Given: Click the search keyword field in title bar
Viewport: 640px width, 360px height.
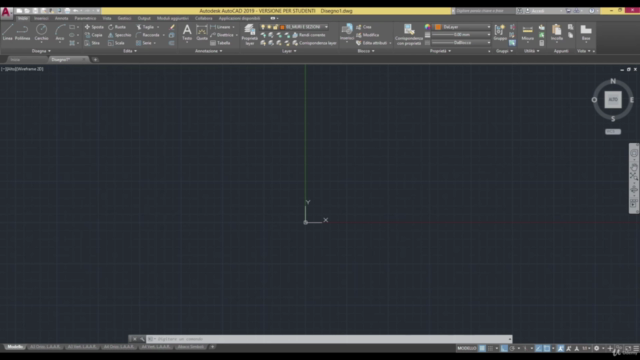Looking at the screenshot, I should (x=484, y=11).
